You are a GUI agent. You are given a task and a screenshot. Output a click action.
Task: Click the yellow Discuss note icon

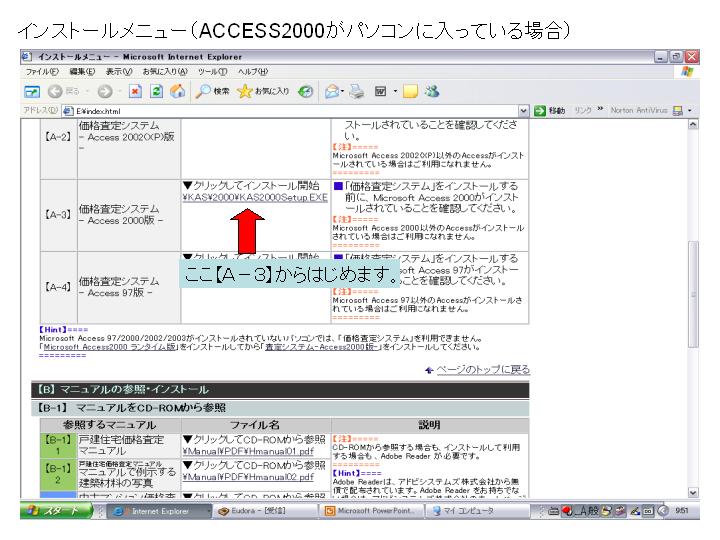click(x=410, y=91)
